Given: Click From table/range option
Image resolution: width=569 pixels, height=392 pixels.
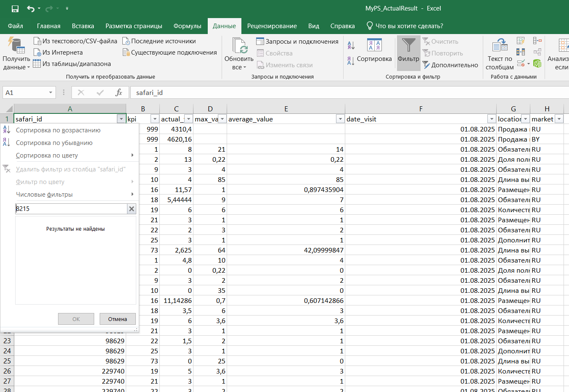Looking at the screenshot, I should click(72, 64).
